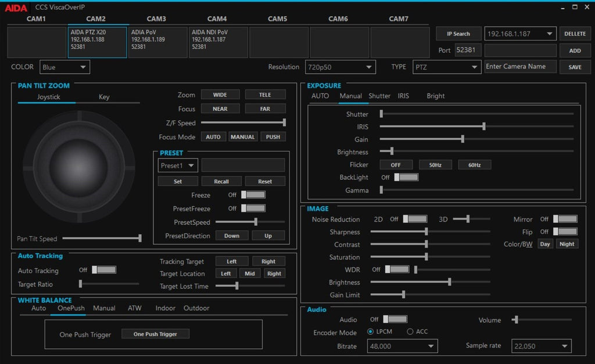
Task: Open the Bitrate 48,000 dropdown
Action: pos(402,346)
